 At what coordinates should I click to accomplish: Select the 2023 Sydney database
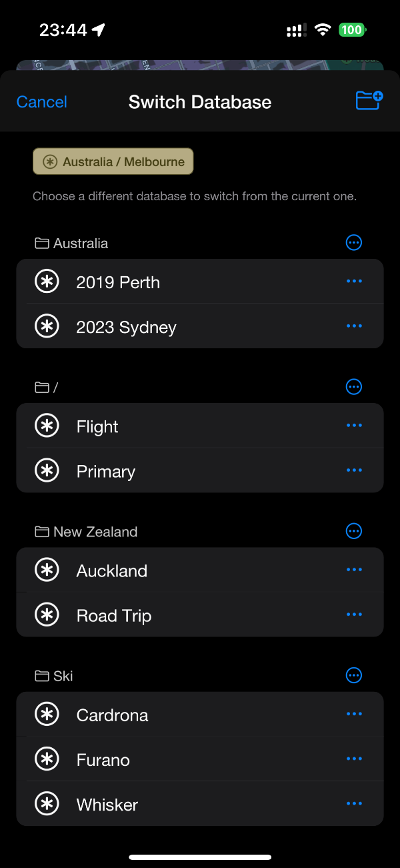pyautogui.click(x=127, y=327)
